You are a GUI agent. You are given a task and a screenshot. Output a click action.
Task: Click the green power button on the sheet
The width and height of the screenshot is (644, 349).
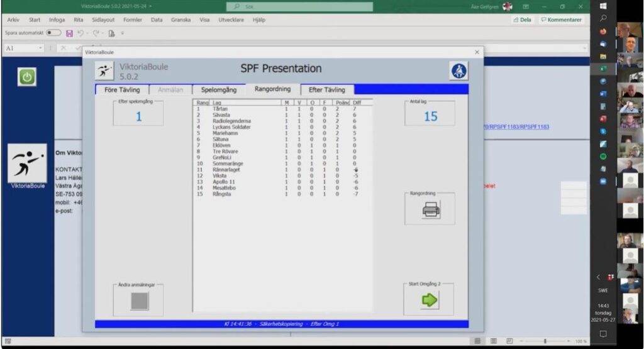click(x=26, y=77)
